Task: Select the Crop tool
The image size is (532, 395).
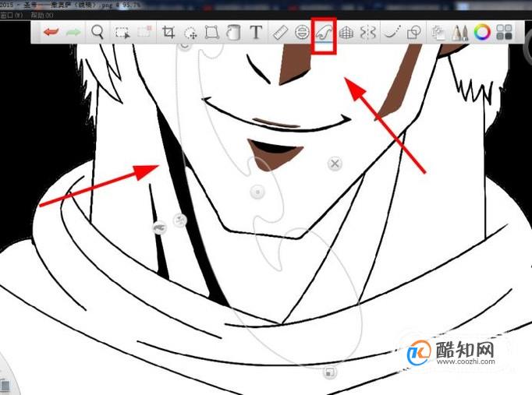Action: pyautogui.click(x=168, y=33)
